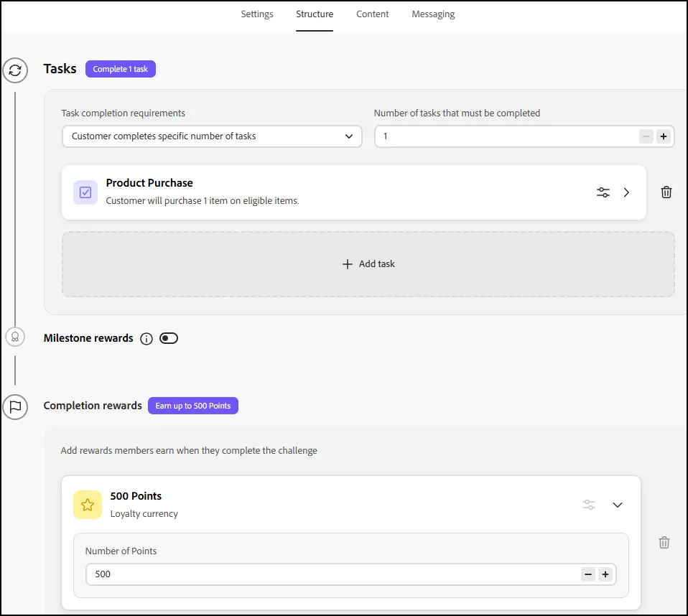Click the 'Loyalty currency' label
Image resolution: width=688 pixels, height=616 pixels.
click(x=144, y=514)
